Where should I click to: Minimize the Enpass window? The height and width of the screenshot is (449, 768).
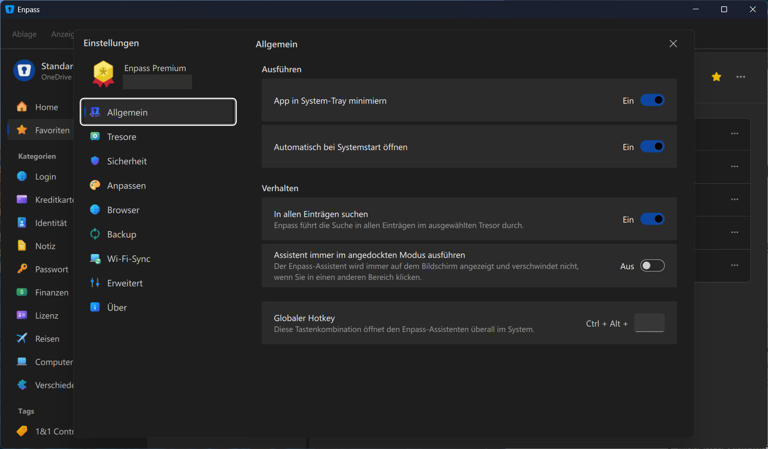click(x=696, y=9)
